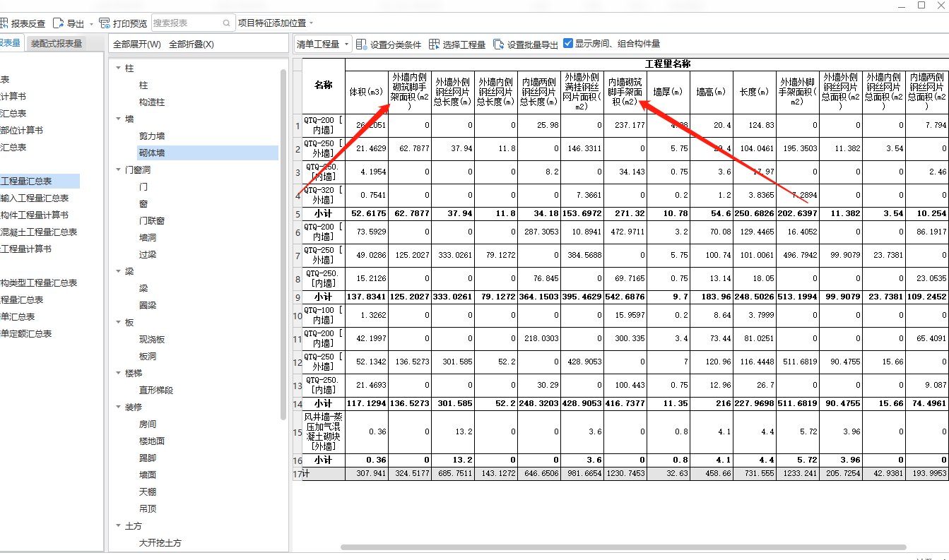Click the 风井墙-蒸压加气混凝土砌块 row name

(x=324, y=431)
